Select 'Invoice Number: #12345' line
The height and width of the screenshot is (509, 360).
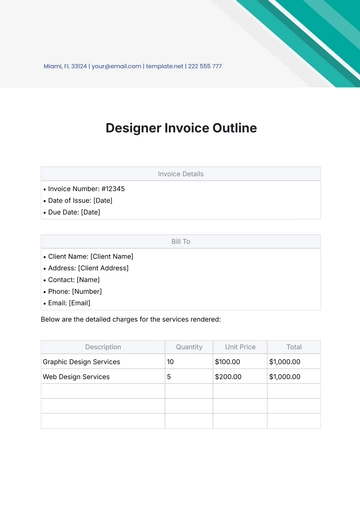pyautogui.click(x=84, y=189)
